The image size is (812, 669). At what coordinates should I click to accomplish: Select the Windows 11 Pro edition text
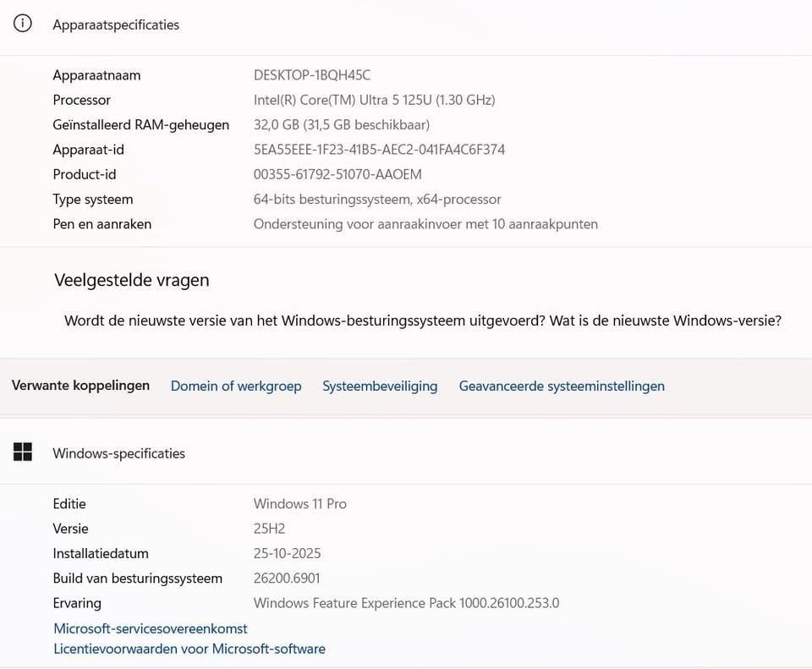pyautogui.click(x=299, y=502)
